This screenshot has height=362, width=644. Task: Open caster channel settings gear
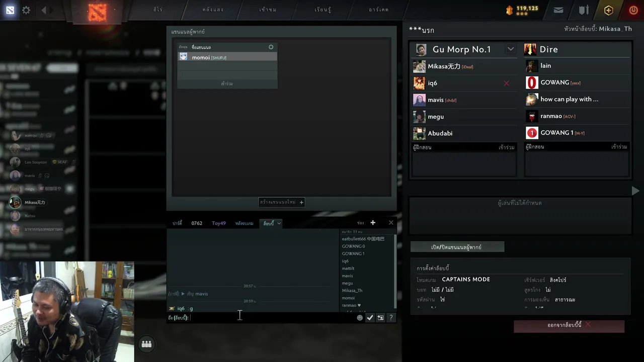click(271, 47)
